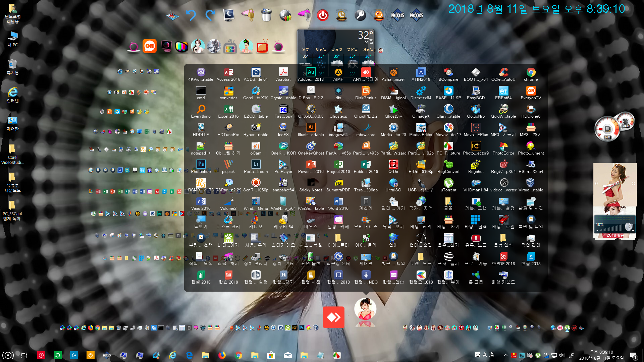Launch AIMP player icon
This screenshot has width=644, height=362.
click(338, 74)
